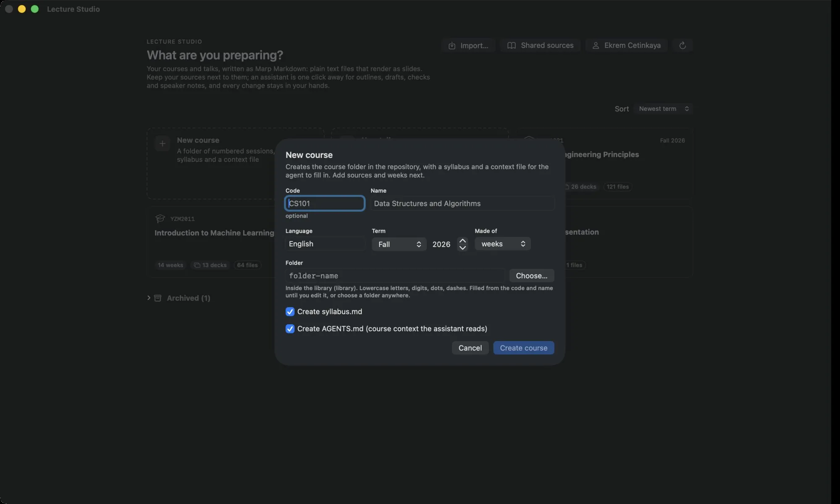Click the Lecture Studio window title
This screenshot has height=504, width=840.
[x=73, y=9]
